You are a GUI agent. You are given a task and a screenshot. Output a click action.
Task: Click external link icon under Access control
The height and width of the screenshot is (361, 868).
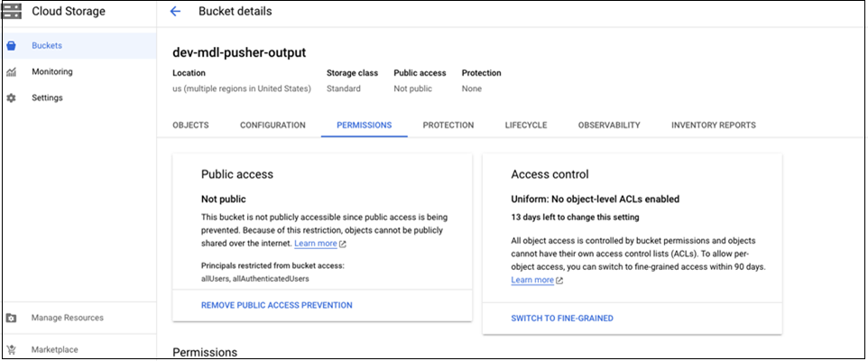point(559,280)
